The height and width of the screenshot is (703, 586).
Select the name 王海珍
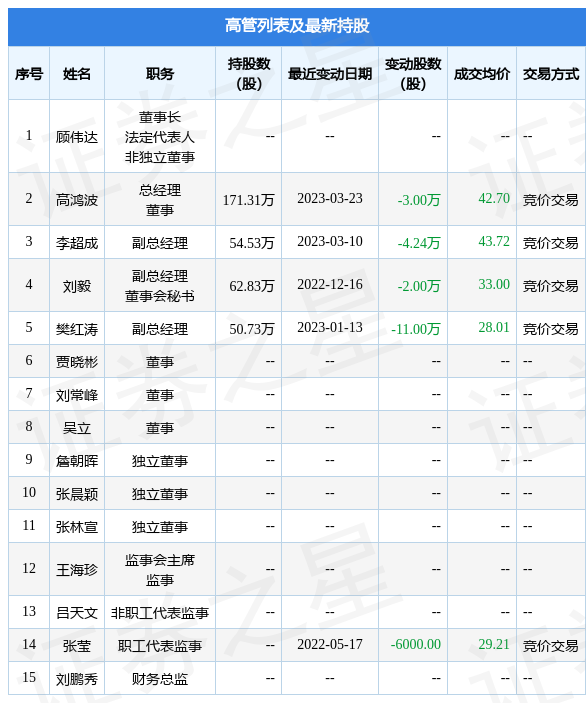coord(77,570)
